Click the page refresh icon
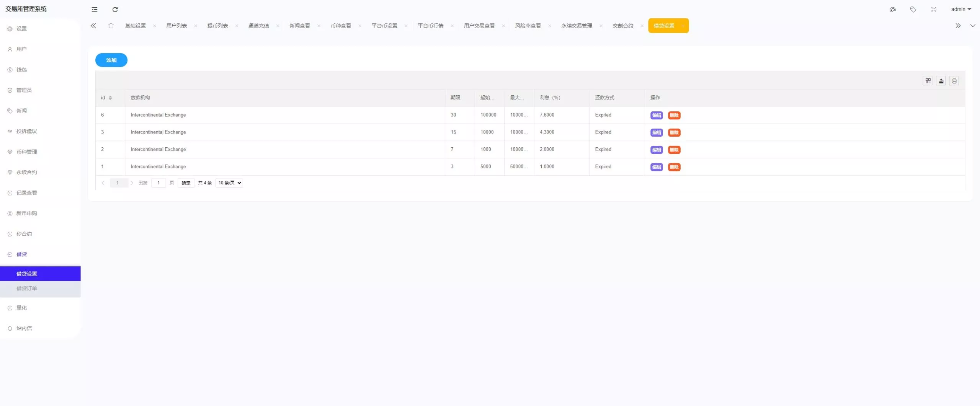 coord(115,10)
